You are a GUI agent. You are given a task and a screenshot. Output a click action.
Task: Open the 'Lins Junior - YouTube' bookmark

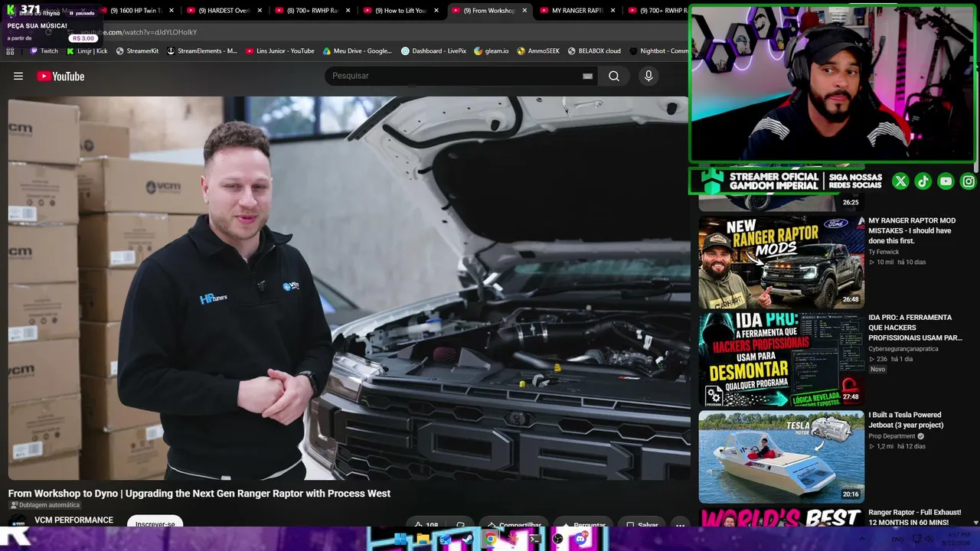[x=279, y=51]
